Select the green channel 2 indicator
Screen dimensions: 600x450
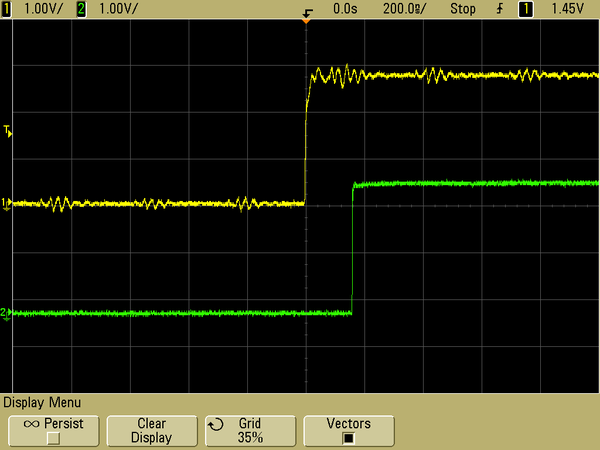click(81, 9)
